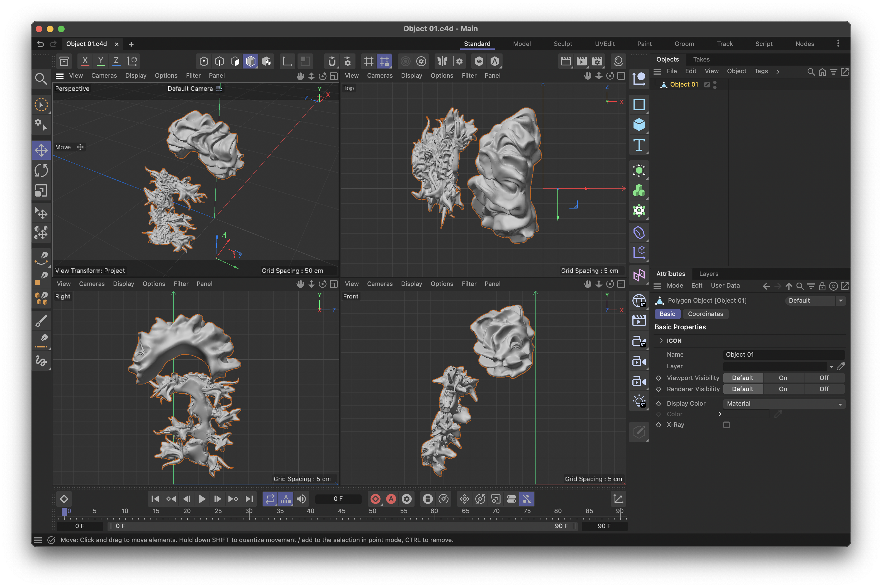Toggle coordinate system icon next to Z
882x588 pixels.
(x=132, y=61)
